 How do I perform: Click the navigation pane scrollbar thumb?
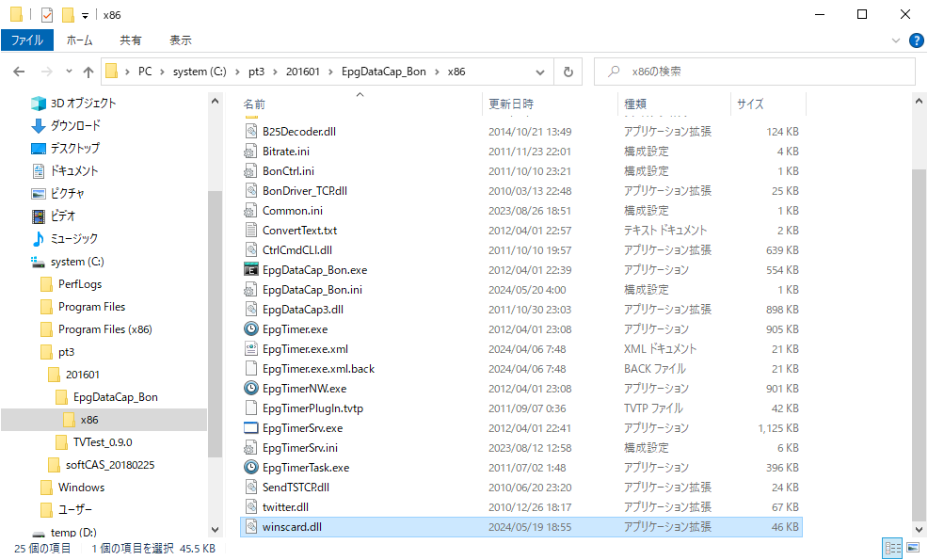point(216,325)
